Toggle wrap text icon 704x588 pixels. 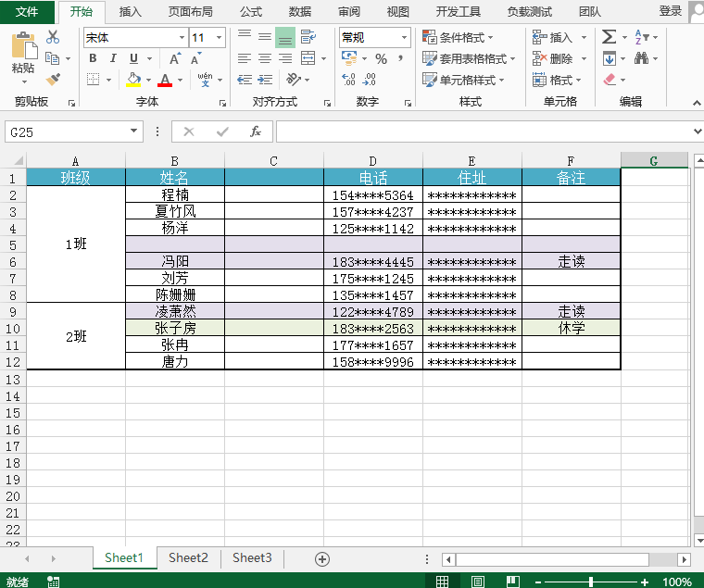(308, 37)
